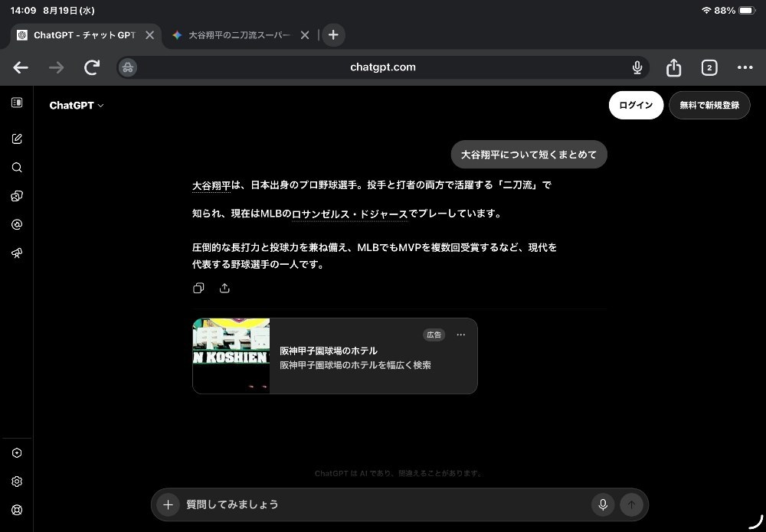Image resolution: width=766 pixels, height=532 pixels.
Task: Toggle the ChatGPT sidebar panel icon
Action: [17, 103]
